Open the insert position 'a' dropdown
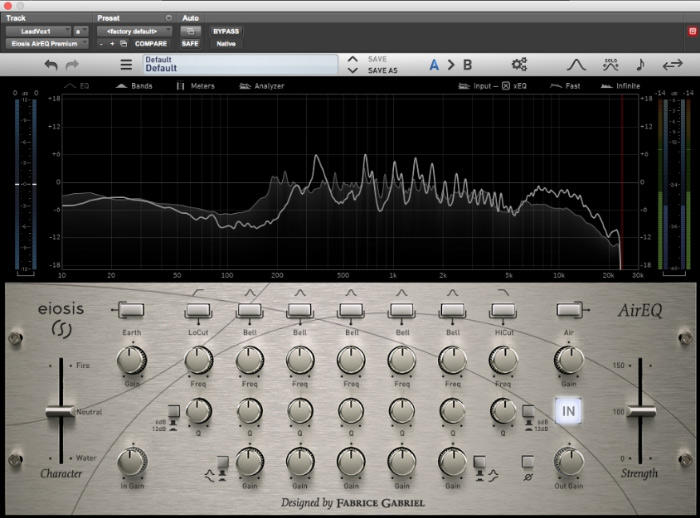 tap(81, 31)
